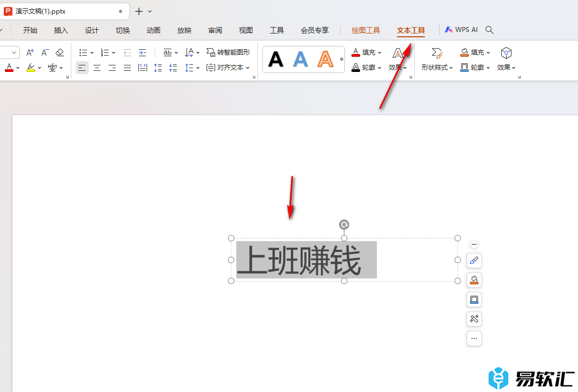Screen dimensions: 578x392
Task: Collapse floating toolbar with minus icon
Action: click(x=474, y=244)
